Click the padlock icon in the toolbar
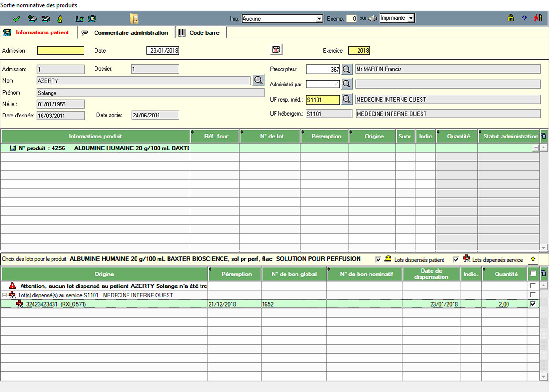The image size is (549, 392). (511, 19)
